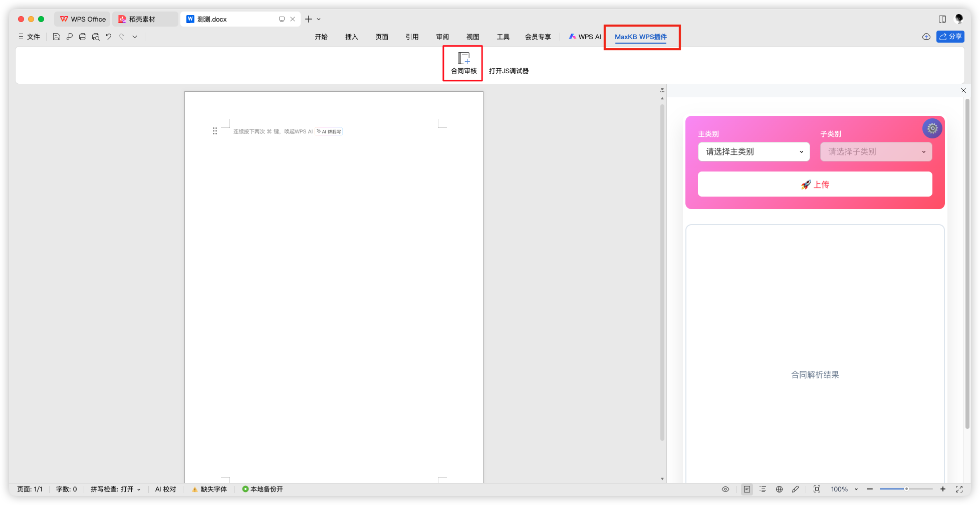This screenshot has width=980, height=505.
Task: Click the save document icon
Action: tap(57, 37)
